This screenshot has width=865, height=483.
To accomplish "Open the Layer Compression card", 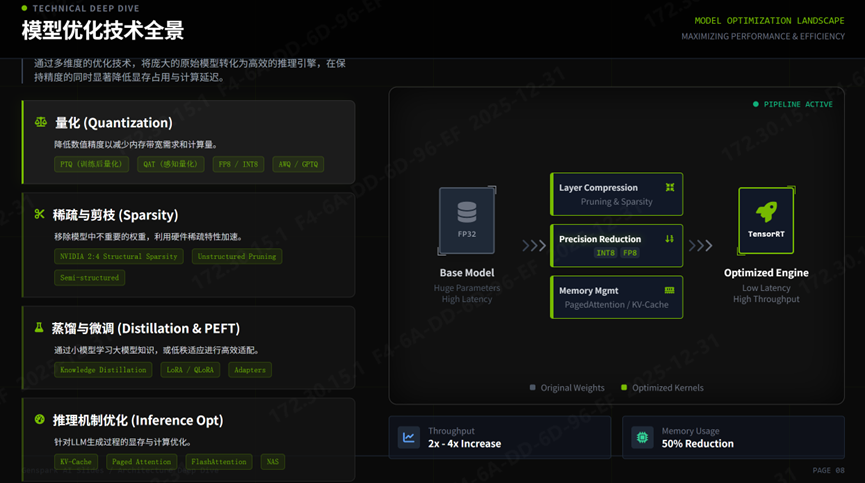I will (617, 194).
